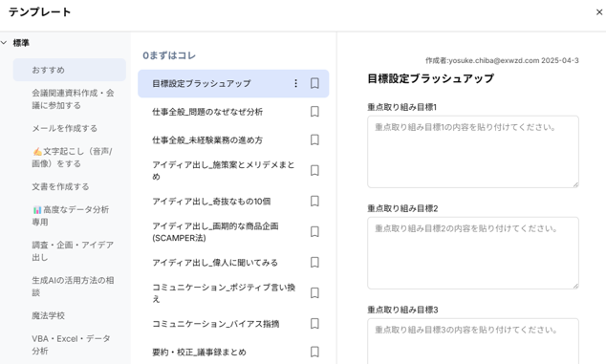Open 高度なデータ分析専用 category
Viewport: 606px width, 364px height.
71,216
